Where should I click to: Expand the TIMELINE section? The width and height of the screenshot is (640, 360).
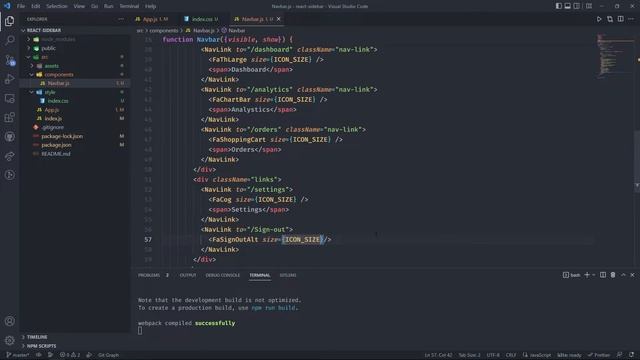pyautogui.click(x=37, y=337)
